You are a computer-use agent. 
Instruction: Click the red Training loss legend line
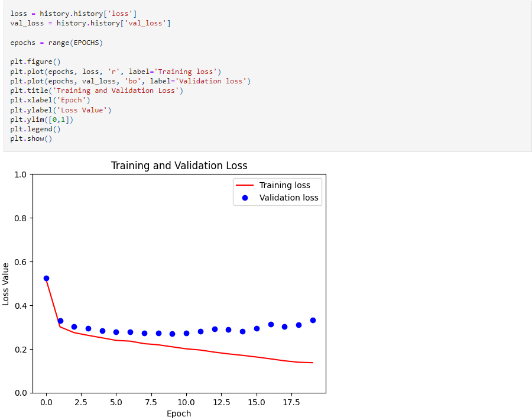click(x=245, y=185)
